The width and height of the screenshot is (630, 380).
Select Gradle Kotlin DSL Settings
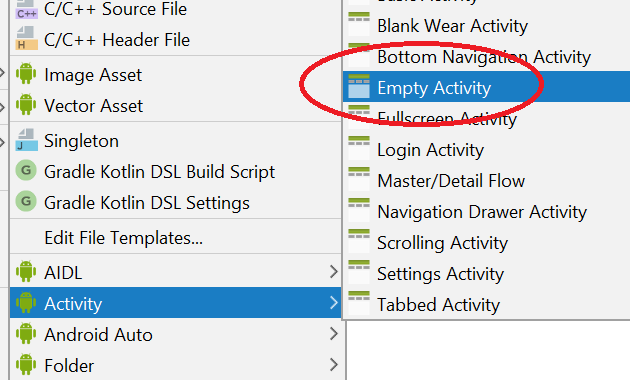tap(176, 202)
